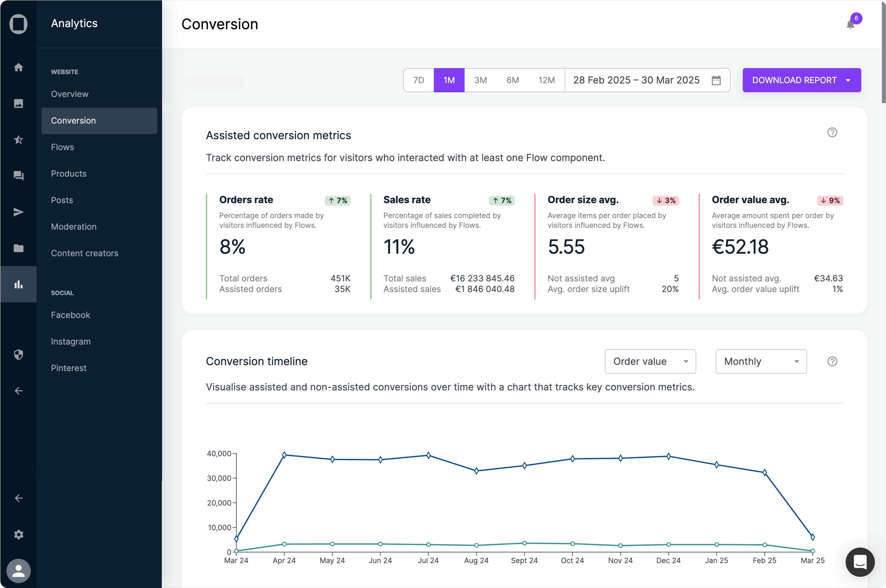
Task: Click help icon for Assisted conversion metrics
Action: (832, 132)
